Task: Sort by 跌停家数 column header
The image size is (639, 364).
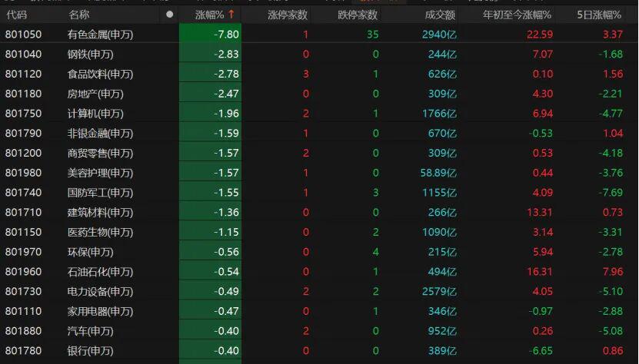Action: point(358,15)
